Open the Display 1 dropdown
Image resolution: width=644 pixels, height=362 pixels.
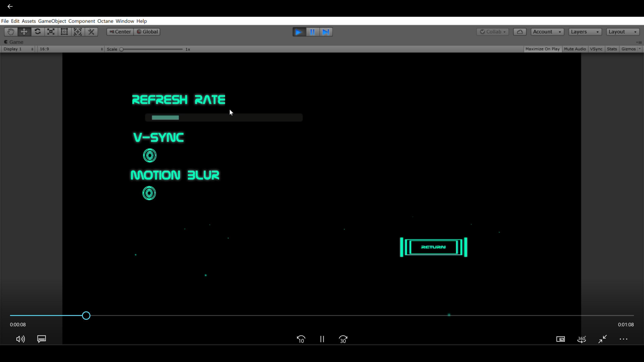click(18, 49)
